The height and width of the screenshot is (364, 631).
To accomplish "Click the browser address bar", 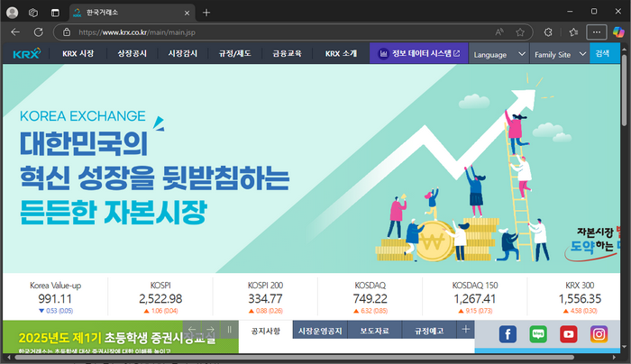I will pyautogui.click(x=270, y=32).
